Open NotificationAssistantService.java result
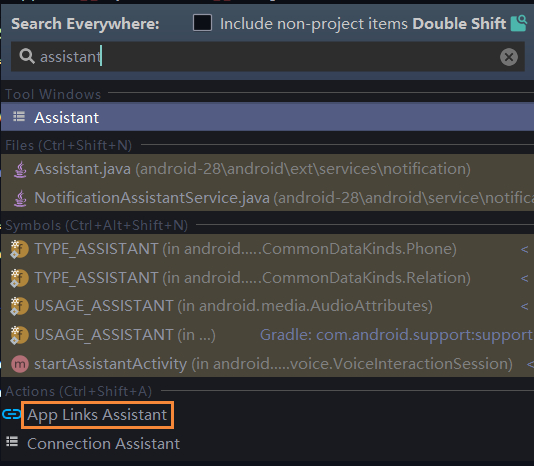The height and width of the screenshot is (466, 534). [x=267, y=198]
